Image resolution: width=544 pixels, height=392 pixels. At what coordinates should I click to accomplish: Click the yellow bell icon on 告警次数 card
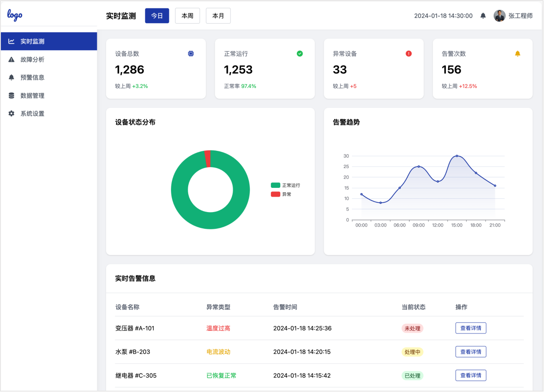coord(518,54)
